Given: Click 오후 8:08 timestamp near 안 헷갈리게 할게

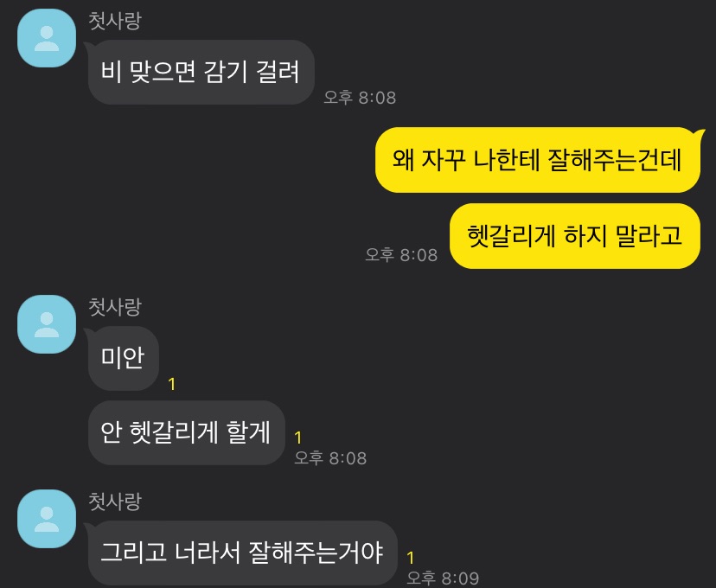Looking at the screenshot, I should tap(330, 458).
